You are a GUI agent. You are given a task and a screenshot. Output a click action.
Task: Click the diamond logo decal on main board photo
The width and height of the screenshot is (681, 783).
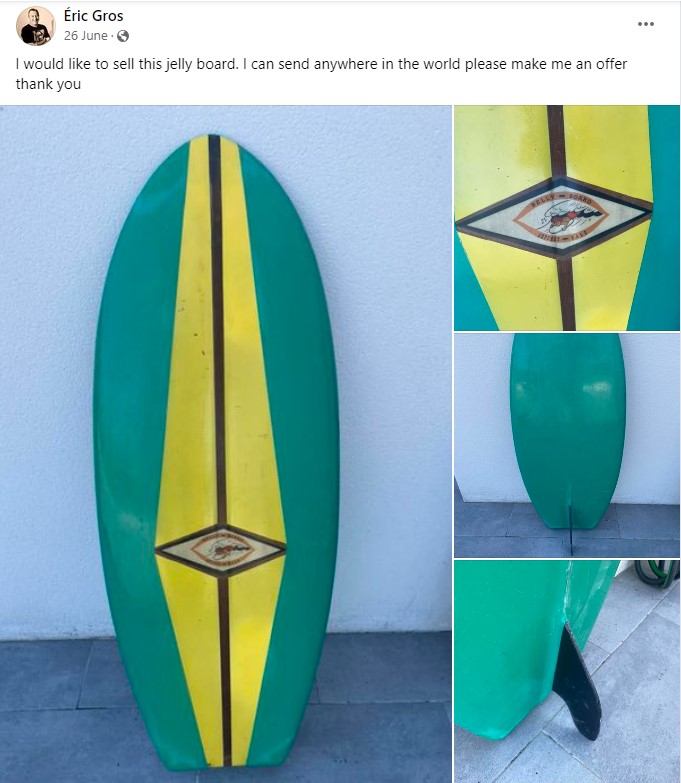click(221, 551)
